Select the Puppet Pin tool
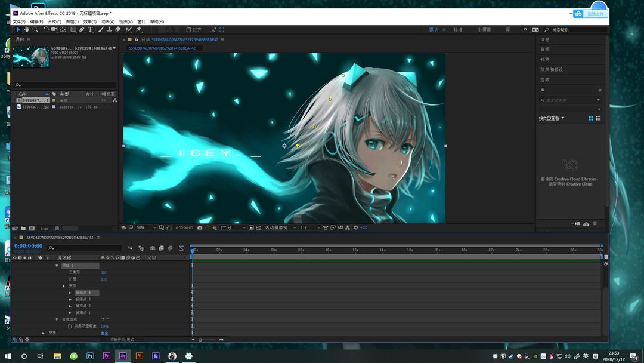The width and height of the screenshot is (644, 363). pos(139,30)
